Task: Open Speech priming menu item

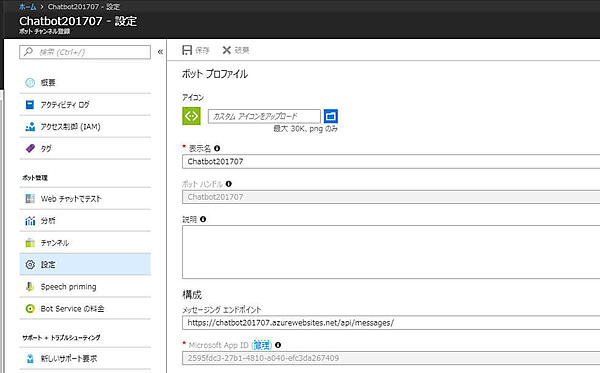Action: 85,287
